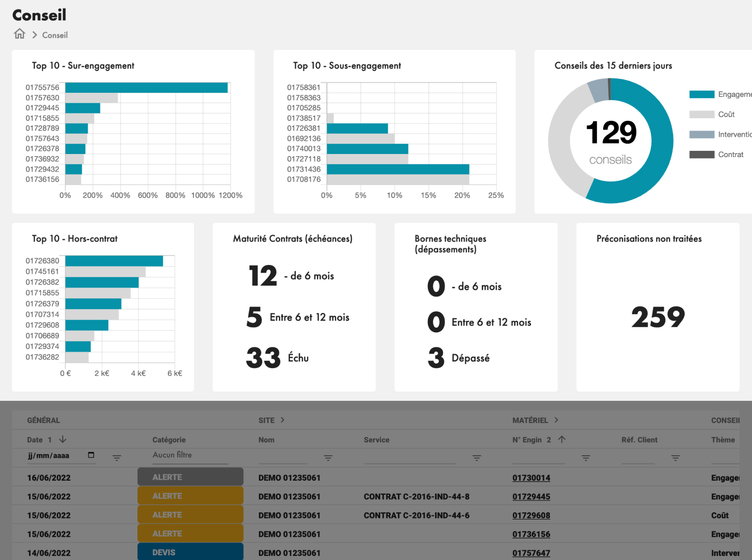Click the Réf. Client column header
Image resolution: width=752 pixels, height=560 pixels.
tap(639, 440)
